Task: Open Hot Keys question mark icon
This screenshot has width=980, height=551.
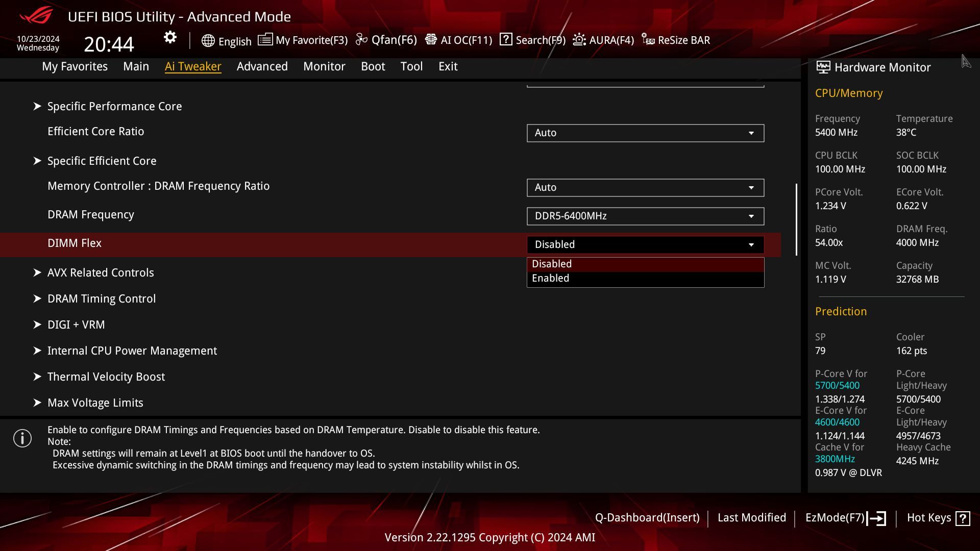Action: click(x=963, y=518)
